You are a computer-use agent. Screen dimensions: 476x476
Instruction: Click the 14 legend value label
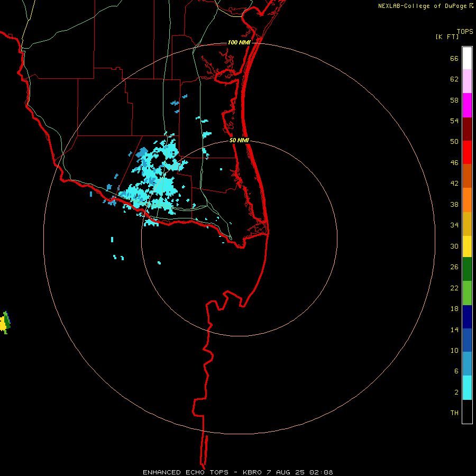point(454,329)
